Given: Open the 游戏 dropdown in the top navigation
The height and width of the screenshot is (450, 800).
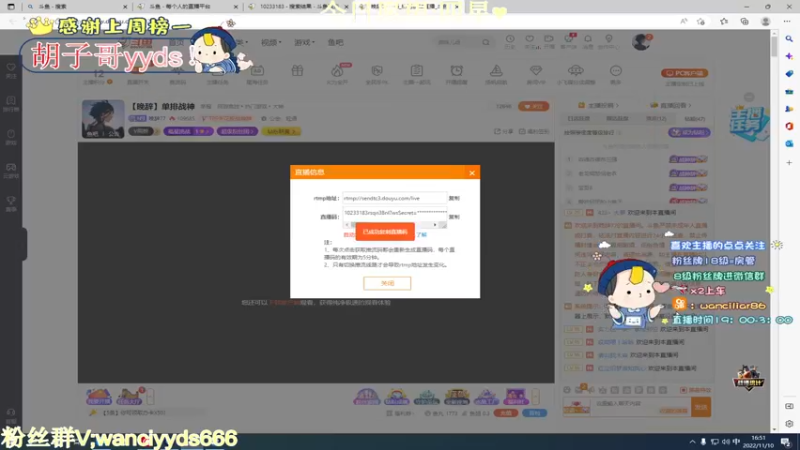Looking at the screenshot, I should tap(304, 42).
